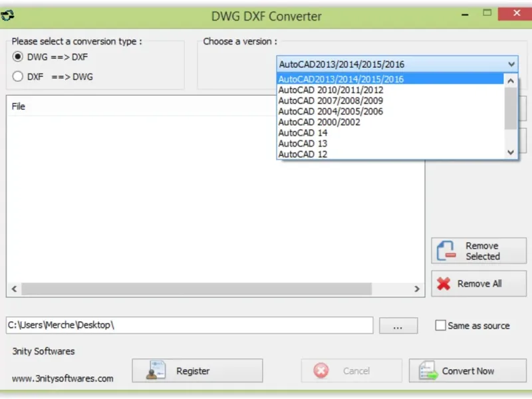This screenshot has height=399, width=532.
Task: Click the File column header
Action: click(x=19, y=106)
